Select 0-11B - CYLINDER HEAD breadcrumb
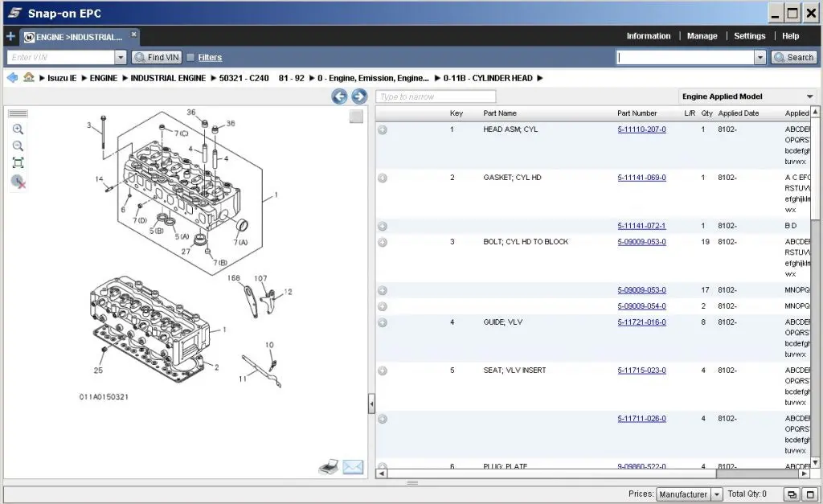Viewport: 823px width, 504px height. (x=488, y=78)
